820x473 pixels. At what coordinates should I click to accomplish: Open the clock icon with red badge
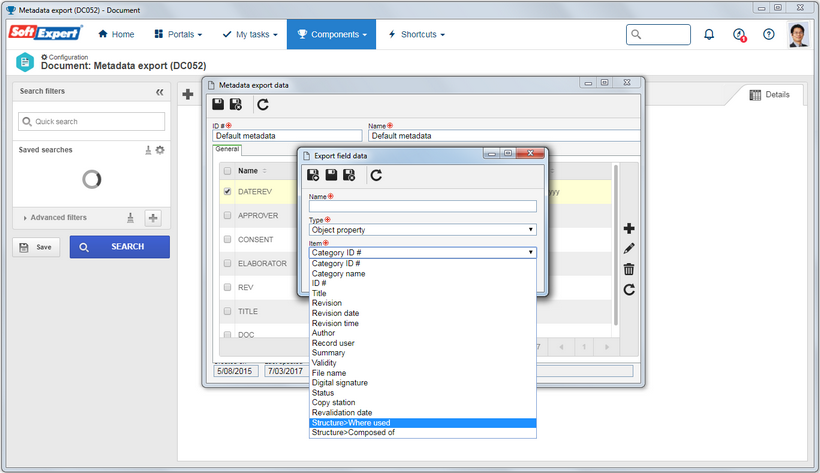(739, 35)
